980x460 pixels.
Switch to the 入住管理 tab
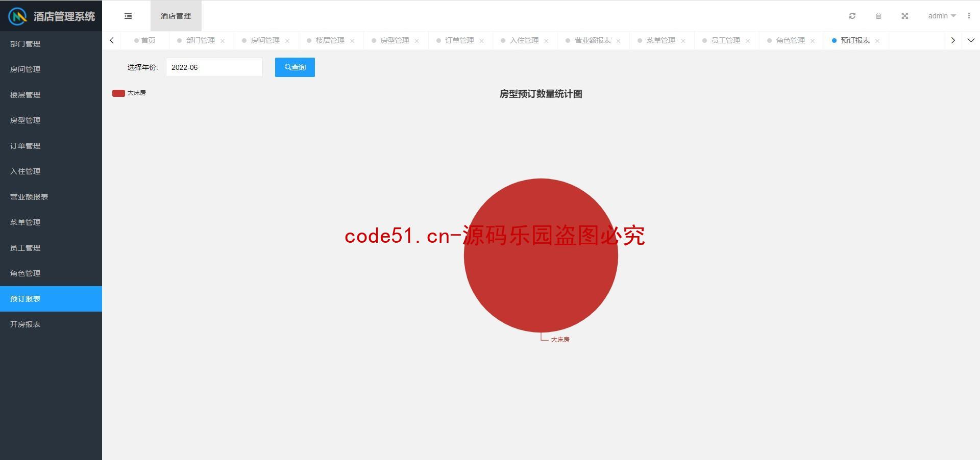pos(524,40)
